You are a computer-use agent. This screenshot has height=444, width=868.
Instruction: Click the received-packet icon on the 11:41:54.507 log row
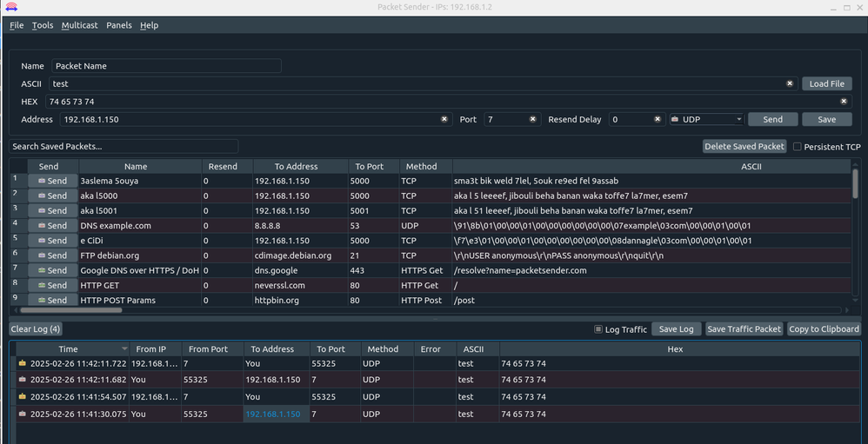click(x=22, y=396)
